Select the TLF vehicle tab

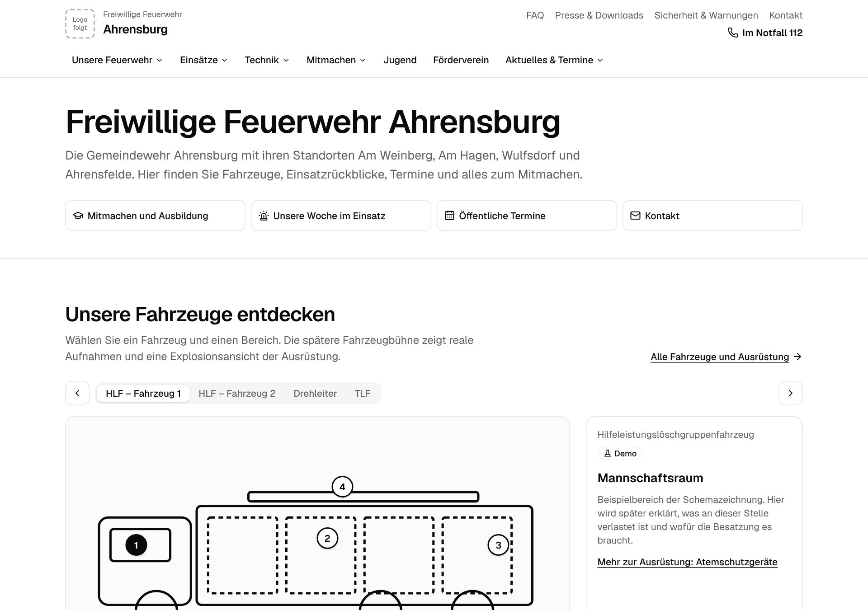[363, 393]
